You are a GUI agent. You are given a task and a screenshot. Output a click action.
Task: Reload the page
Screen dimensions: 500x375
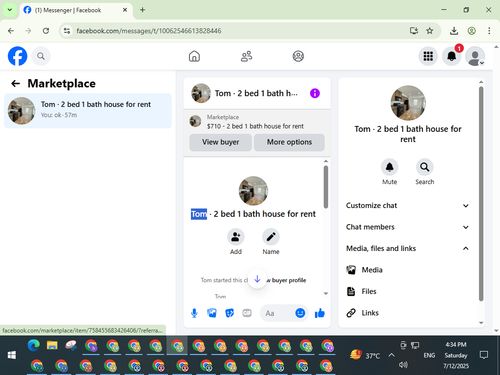point(46,31)
